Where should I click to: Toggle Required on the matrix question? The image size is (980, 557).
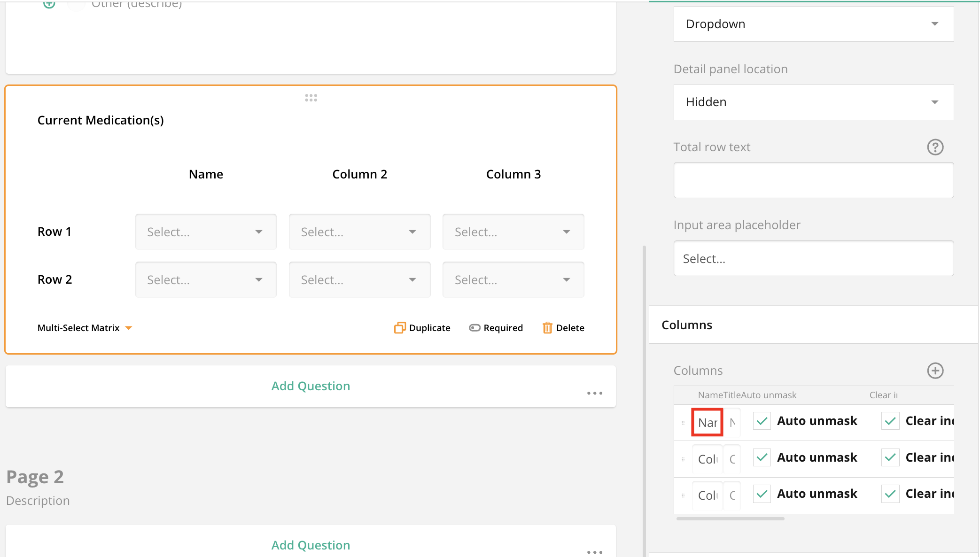(496, 327)
